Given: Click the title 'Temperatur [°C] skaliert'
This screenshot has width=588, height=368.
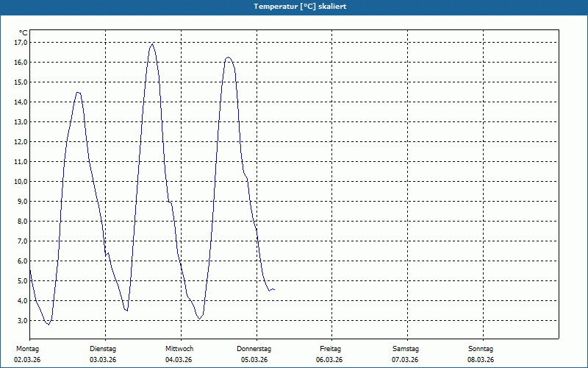Looking at the screenshot, I should pos(300,7).
